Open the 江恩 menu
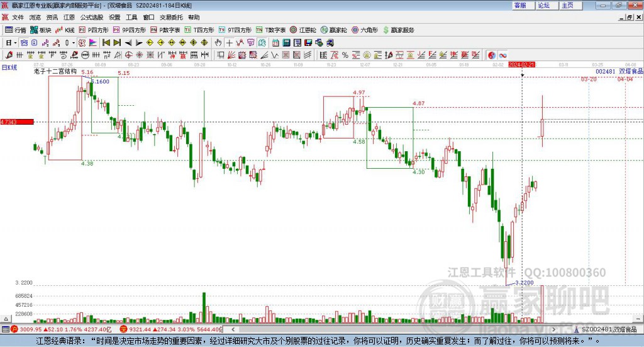644x347 pixels. click(69, 17)
